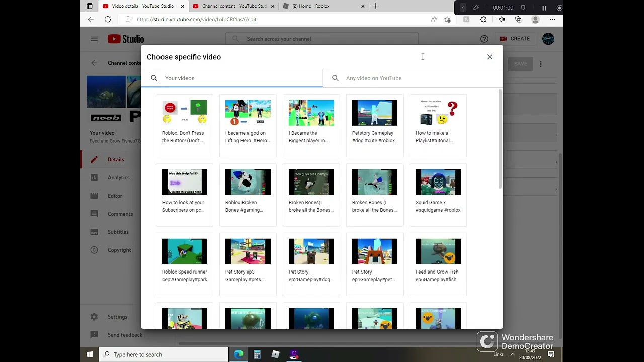Open the browser profile icon

pos(536,19)
